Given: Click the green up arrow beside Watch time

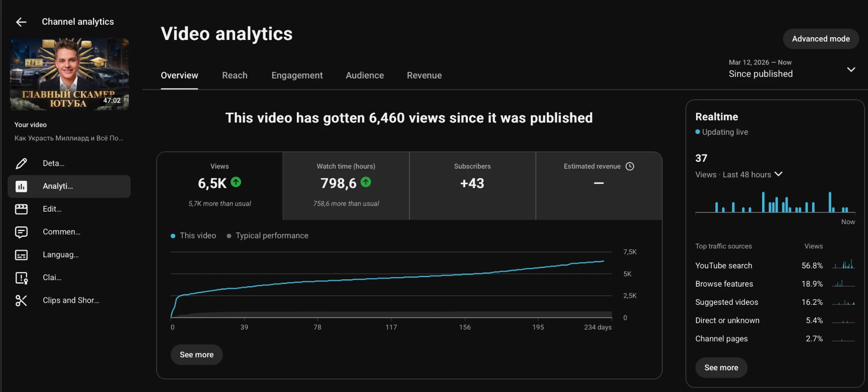Looking at the screenshot, I should click(x=366, y=182).
